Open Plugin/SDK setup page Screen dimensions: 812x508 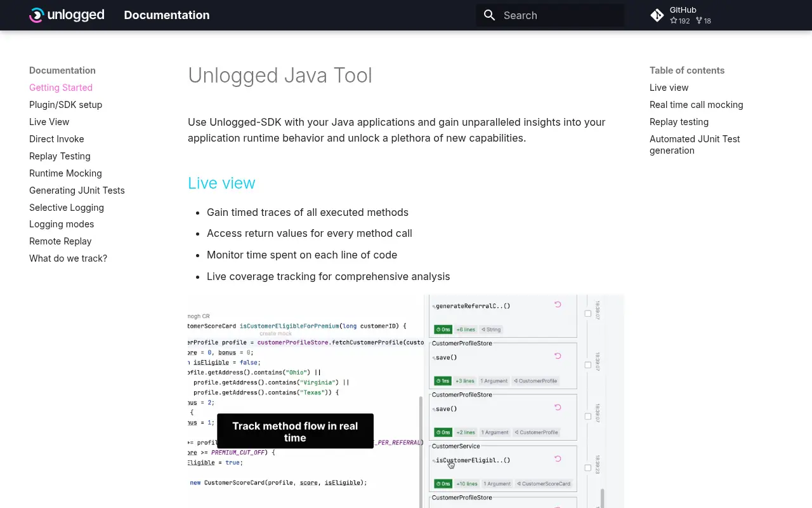[65, 105]
